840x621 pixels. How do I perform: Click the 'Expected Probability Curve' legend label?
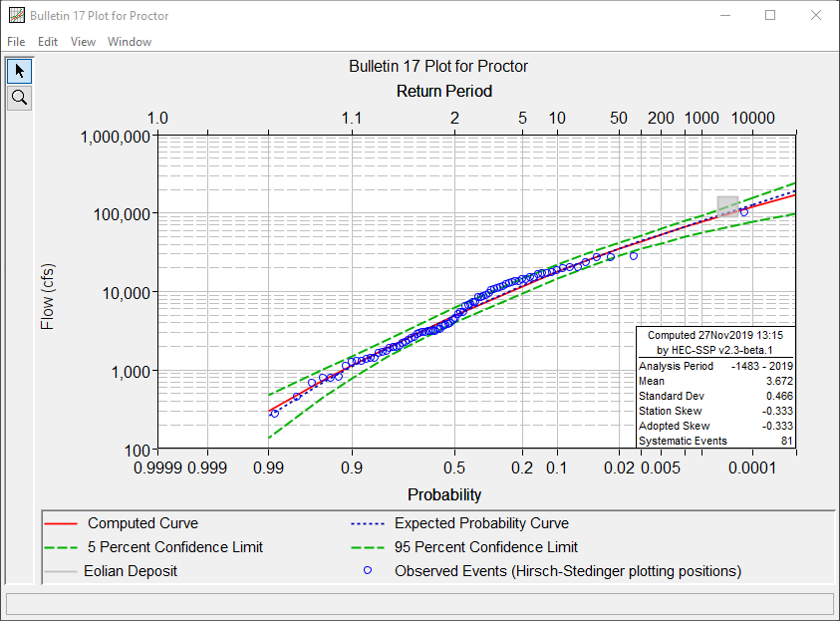481,523
